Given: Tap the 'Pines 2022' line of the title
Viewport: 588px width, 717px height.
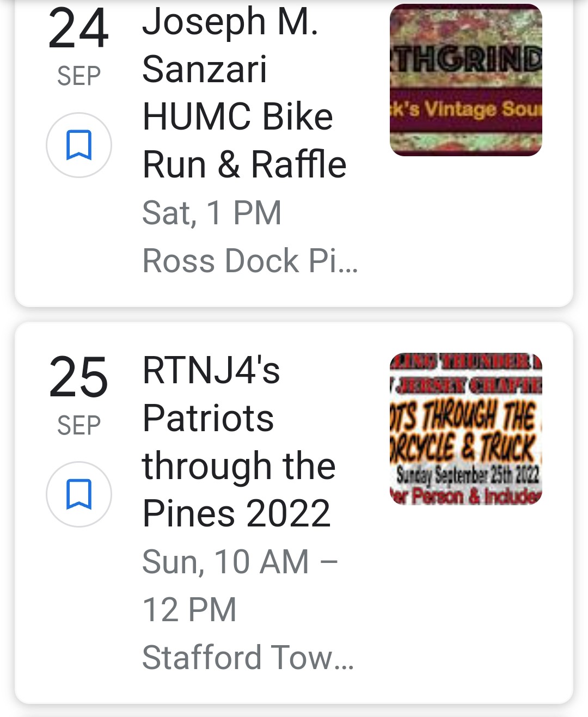Looking at the screenshot, I should tap(236, 513).
